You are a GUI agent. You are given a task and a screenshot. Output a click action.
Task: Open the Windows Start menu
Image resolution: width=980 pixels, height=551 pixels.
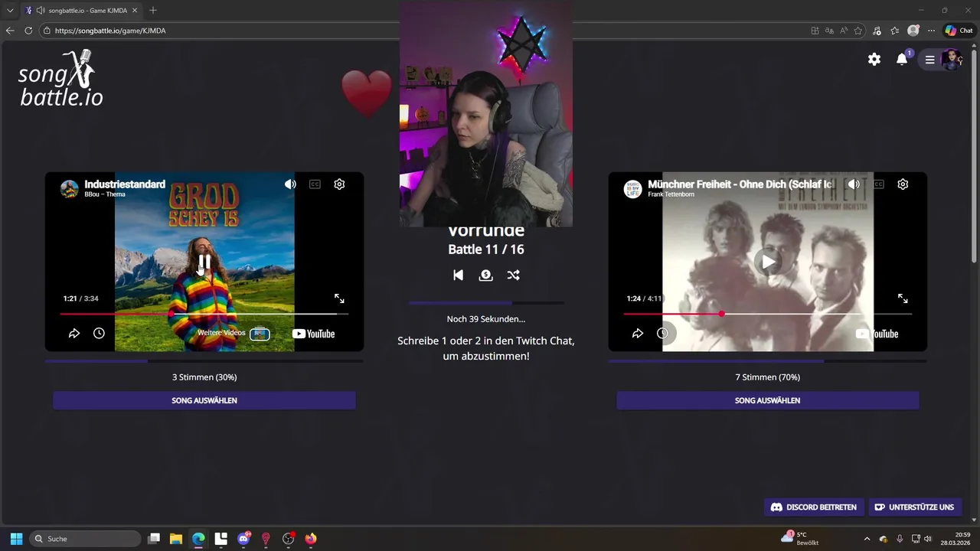[16, 539]
